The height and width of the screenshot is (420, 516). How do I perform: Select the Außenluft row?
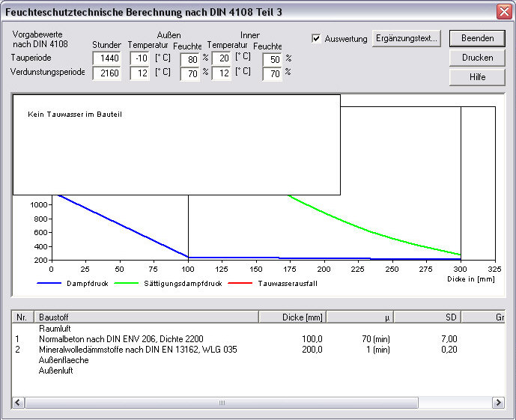(258, 371)
